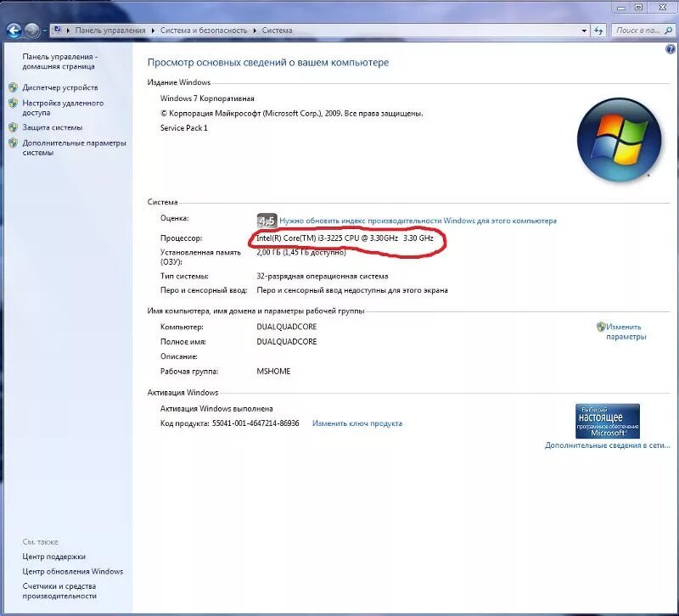Open Дополнительные сведения в сети link
Screen dimensions: 679x616
607,445
